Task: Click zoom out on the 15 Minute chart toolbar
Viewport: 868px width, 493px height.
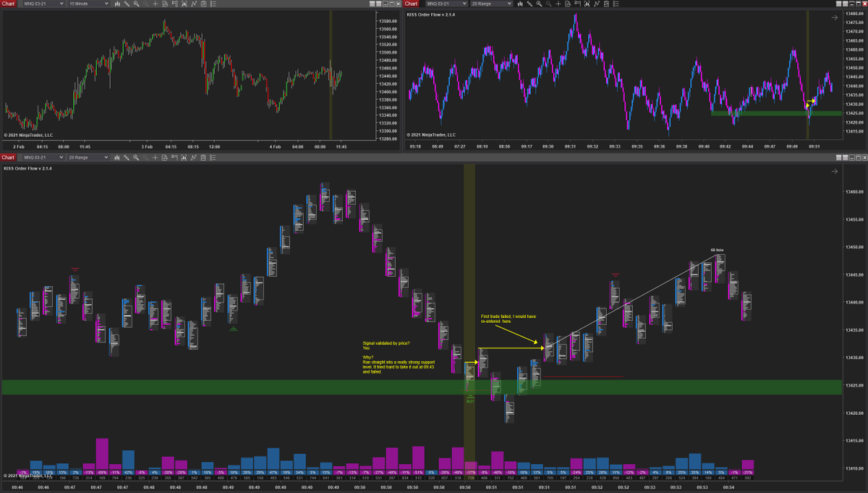Action: pyautogui.click(x=146, y=4)
